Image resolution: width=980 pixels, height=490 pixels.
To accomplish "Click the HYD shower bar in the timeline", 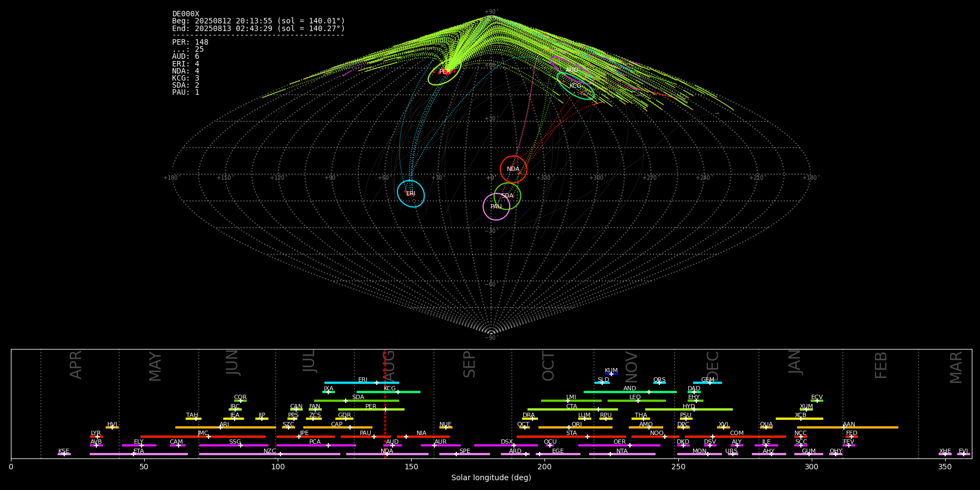I will coord(689,409).
